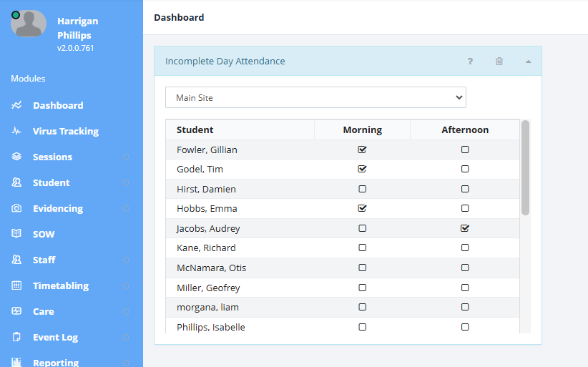
Task: Click the Morning column header
Action: pyautogui.click(x=362, y=129)
